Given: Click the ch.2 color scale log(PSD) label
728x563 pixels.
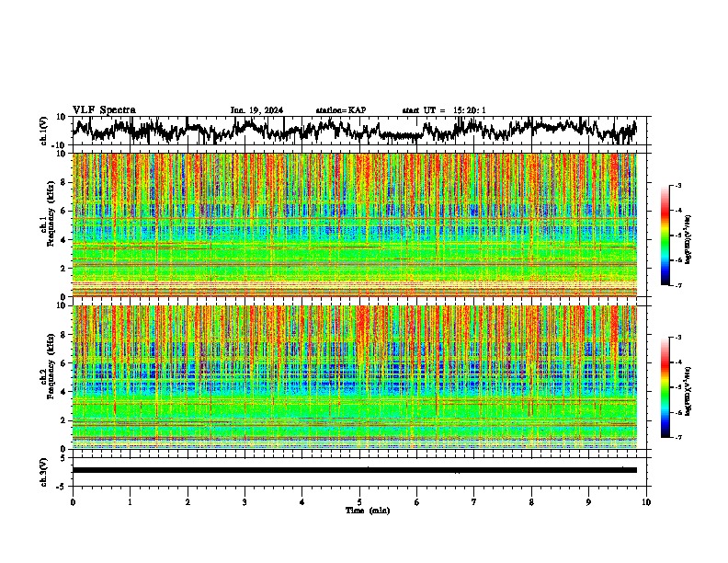Looking at the screenshot, I should 688,391.
